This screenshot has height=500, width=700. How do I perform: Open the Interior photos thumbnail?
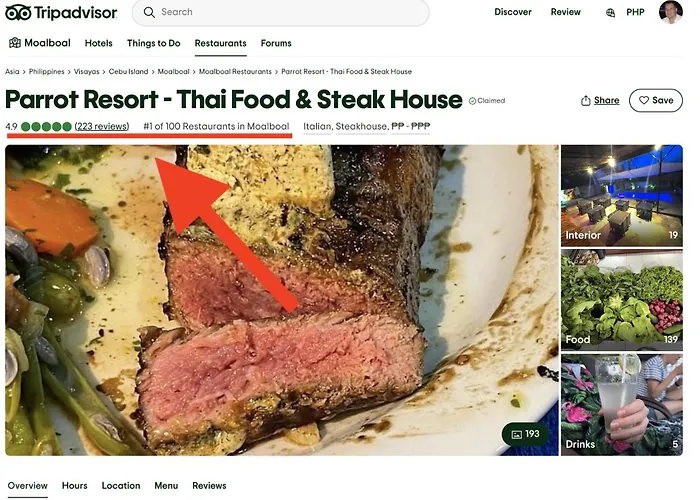(x=621, y=196)
